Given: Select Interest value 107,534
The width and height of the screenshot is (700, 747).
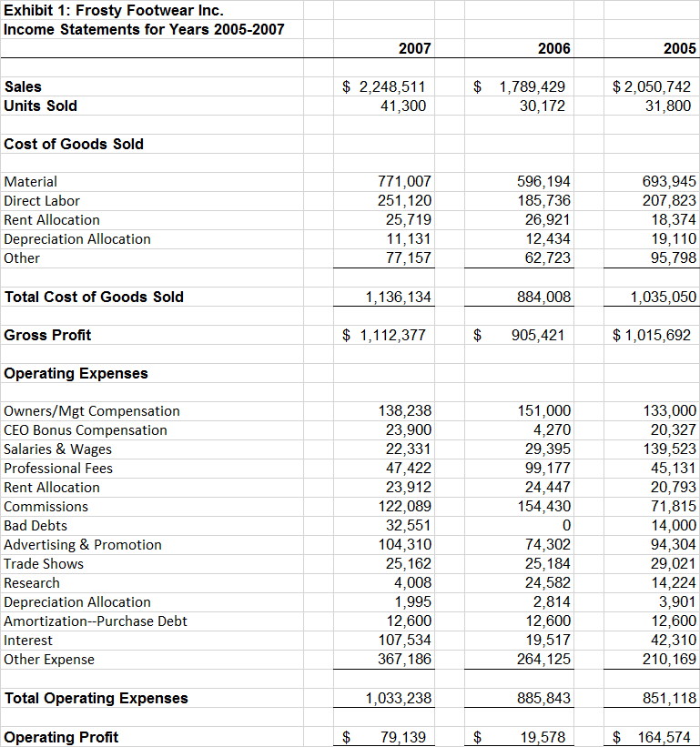Looking at the screenshot, I should [404, 640].
